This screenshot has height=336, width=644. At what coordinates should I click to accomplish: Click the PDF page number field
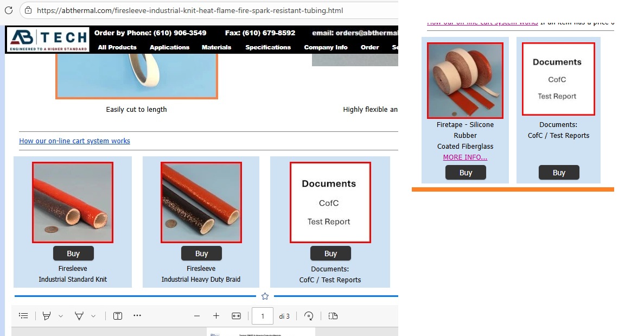point(263,316)
